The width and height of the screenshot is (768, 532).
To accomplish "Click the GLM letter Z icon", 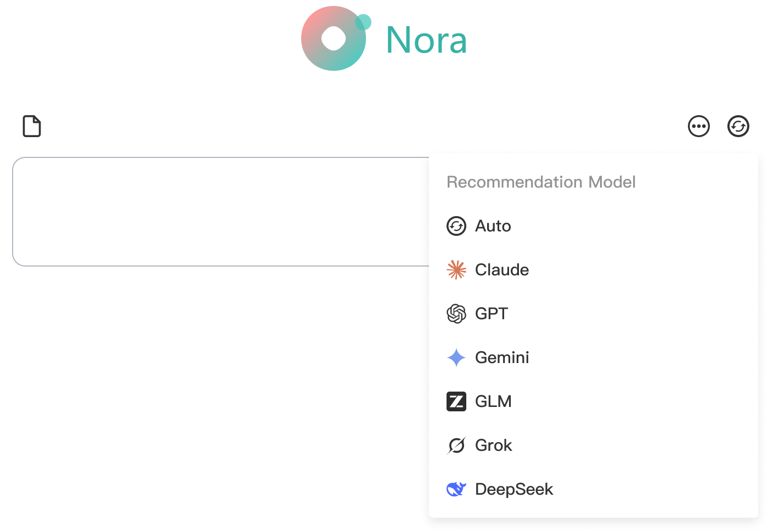I will tap(456, 401).
